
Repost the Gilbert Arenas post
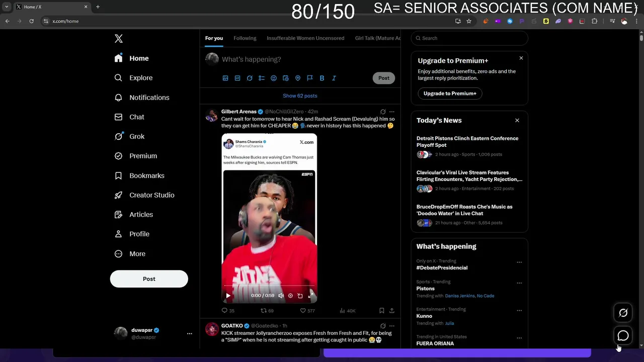[267, 311]
